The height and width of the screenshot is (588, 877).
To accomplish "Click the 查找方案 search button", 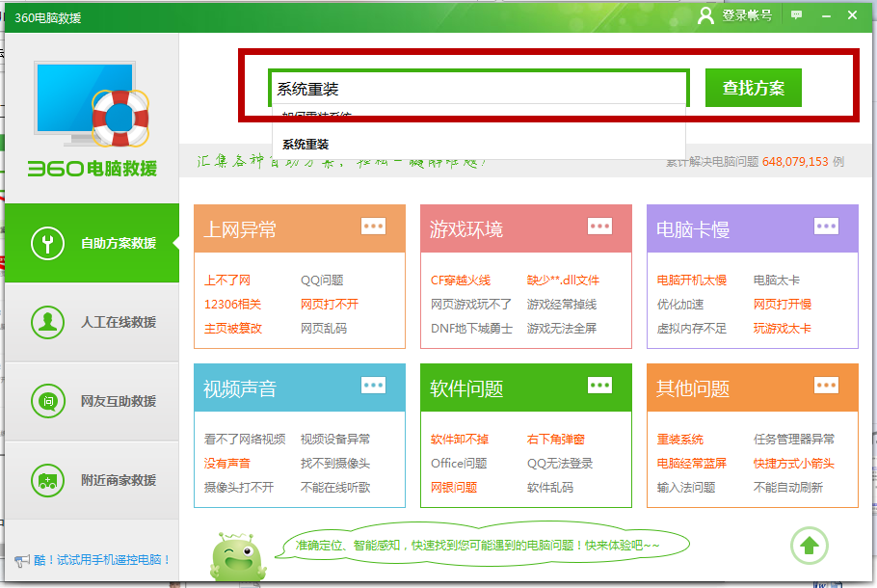I will pos(754,88).
